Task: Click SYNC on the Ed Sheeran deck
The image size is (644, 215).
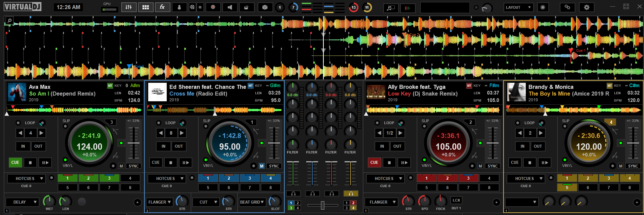Action: (x=274, y=166)
